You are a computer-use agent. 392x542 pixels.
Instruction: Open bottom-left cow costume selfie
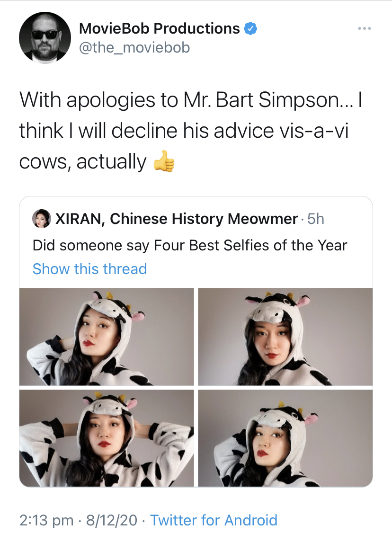(107, 438)
